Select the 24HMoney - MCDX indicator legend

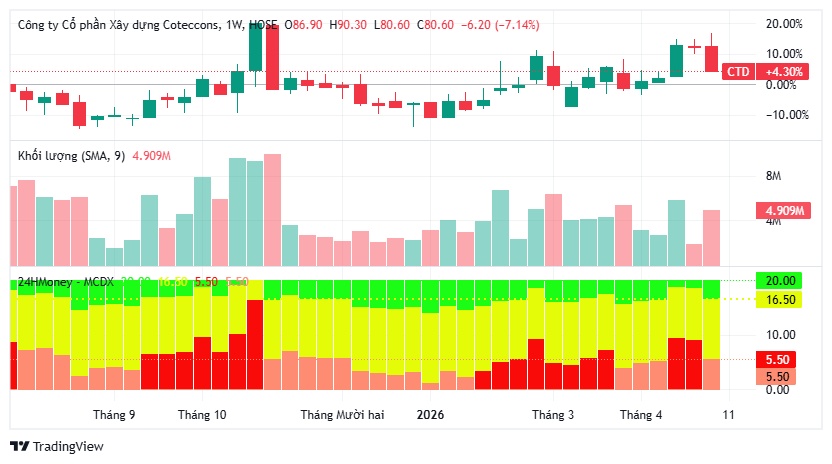coord(66,282)
